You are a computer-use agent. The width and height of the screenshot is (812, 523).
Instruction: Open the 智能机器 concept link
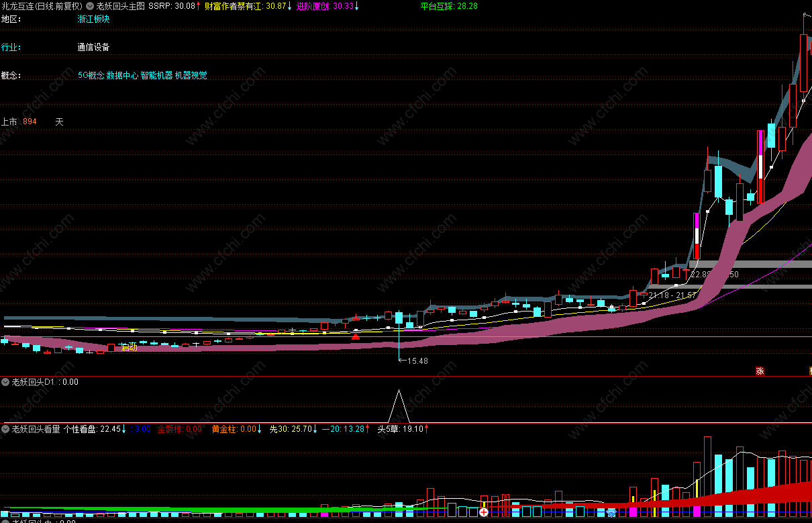[156, 75]
